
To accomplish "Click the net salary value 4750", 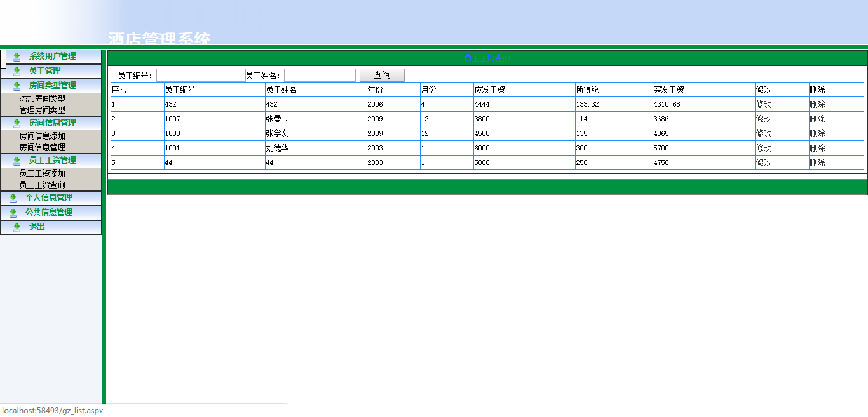I will coord(661,162).
